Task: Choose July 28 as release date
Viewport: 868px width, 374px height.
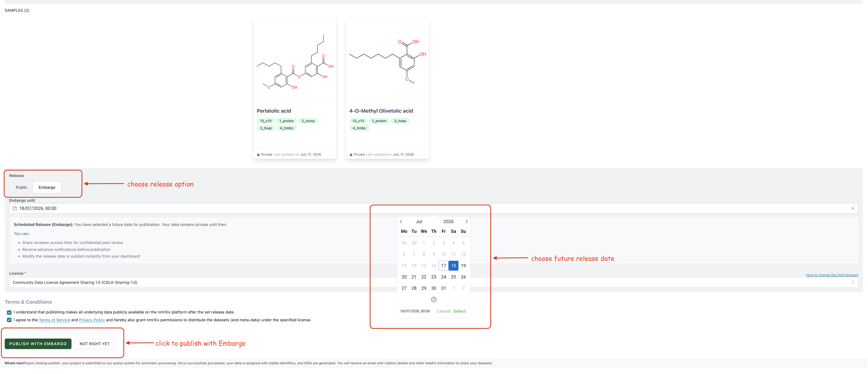Action: (x=414, y=288)
